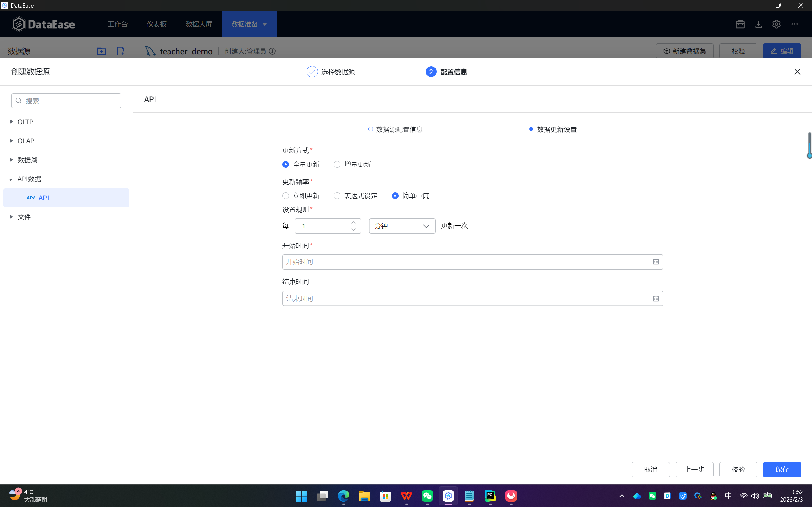Image resolution: width=812 pixels, height=507 pixels.
Task: Click the blue 保存 button
Action: click(x=782, y=469)
